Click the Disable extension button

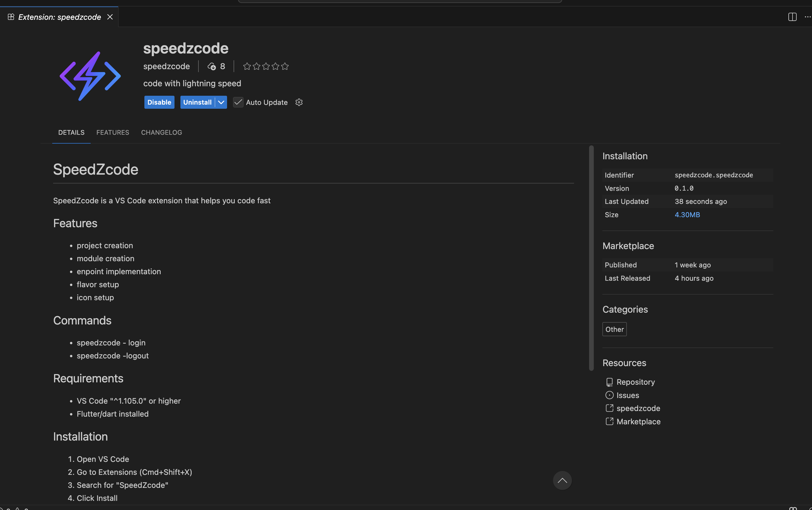click(x=159, y=102)
